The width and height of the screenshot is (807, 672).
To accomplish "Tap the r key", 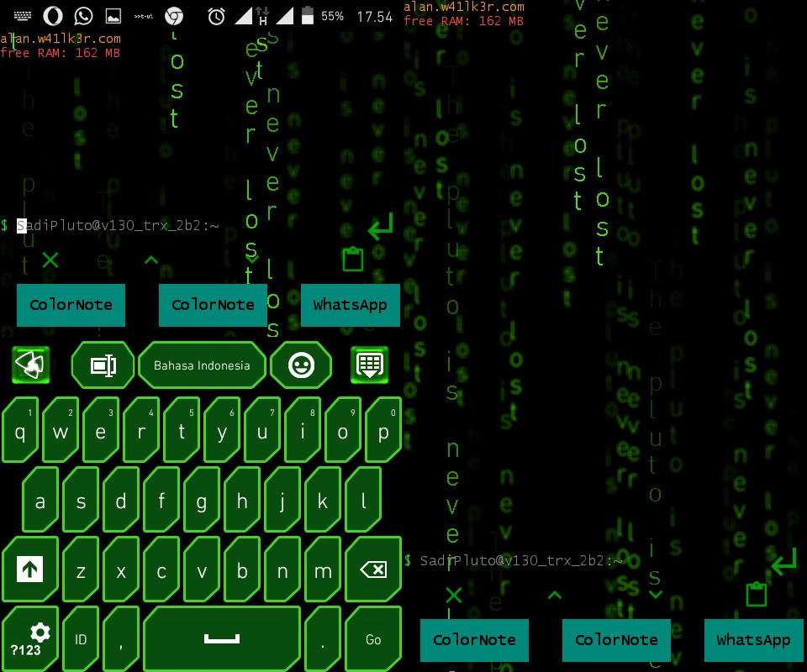I will tap(141, 430).
